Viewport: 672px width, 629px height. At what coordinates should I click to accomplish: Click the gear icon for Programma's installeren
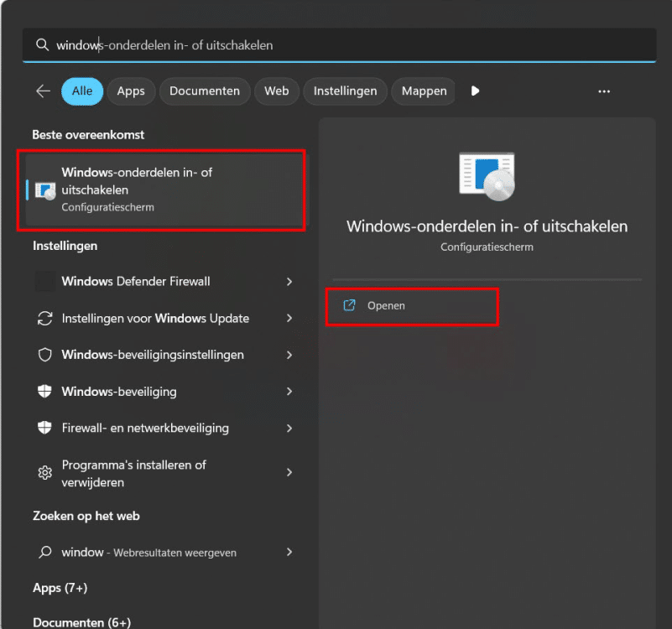[45, 473]
